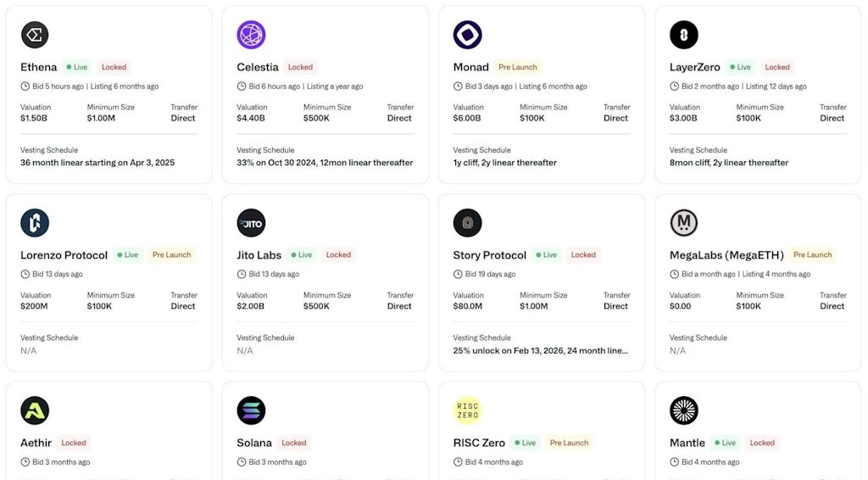This screenshot has height=480, width=868.
Task: Open the Story Protocol listing name
Action: (490, 255)
